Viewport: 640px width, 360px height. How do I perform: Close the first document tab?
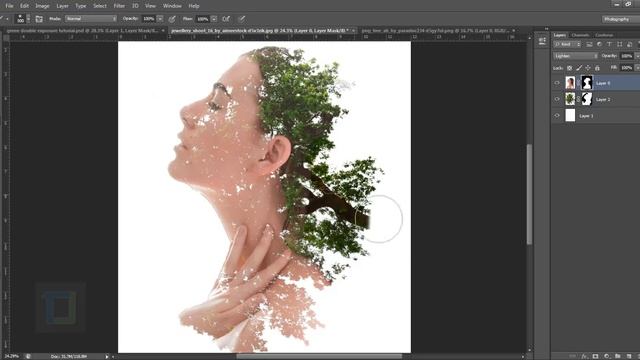point(163,31)
